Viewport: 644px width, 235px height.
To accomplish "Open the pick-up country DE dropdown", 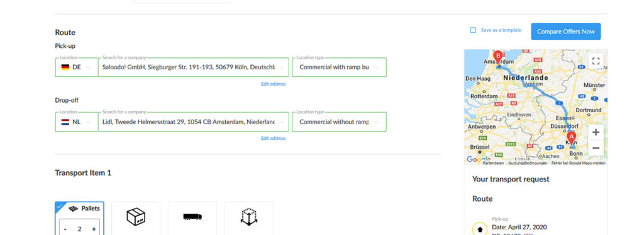I will tap(77, 67).
